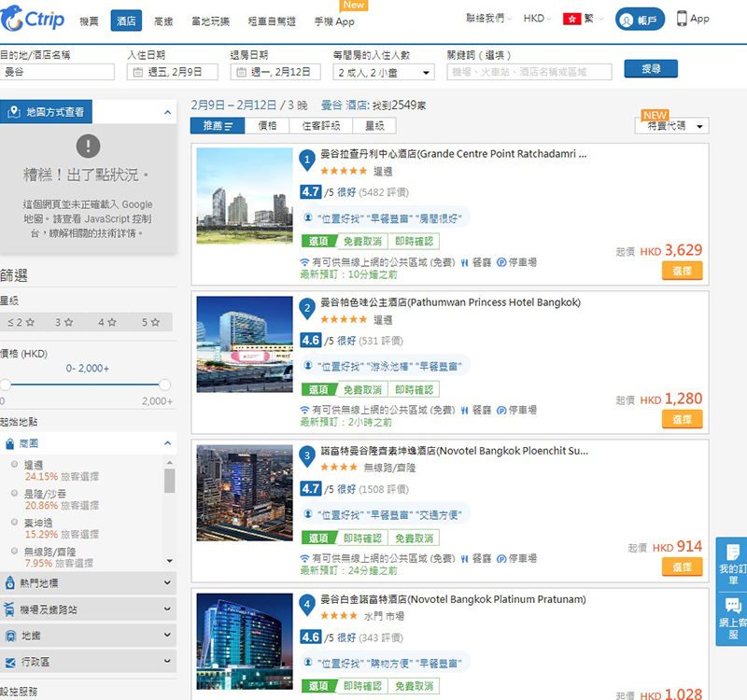Click the price slider maximum handle
The image size is (747, 700).
point(165,385)
